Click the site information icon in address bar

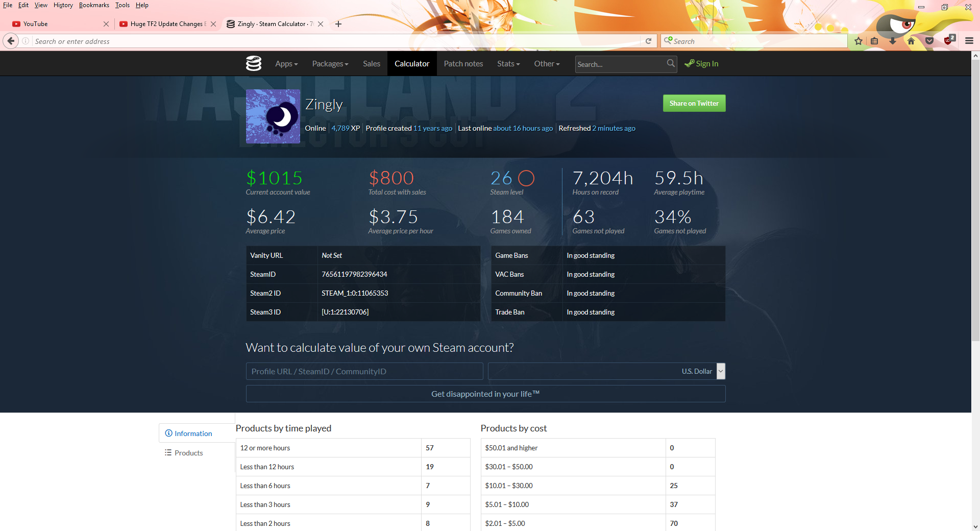point(26,41)
